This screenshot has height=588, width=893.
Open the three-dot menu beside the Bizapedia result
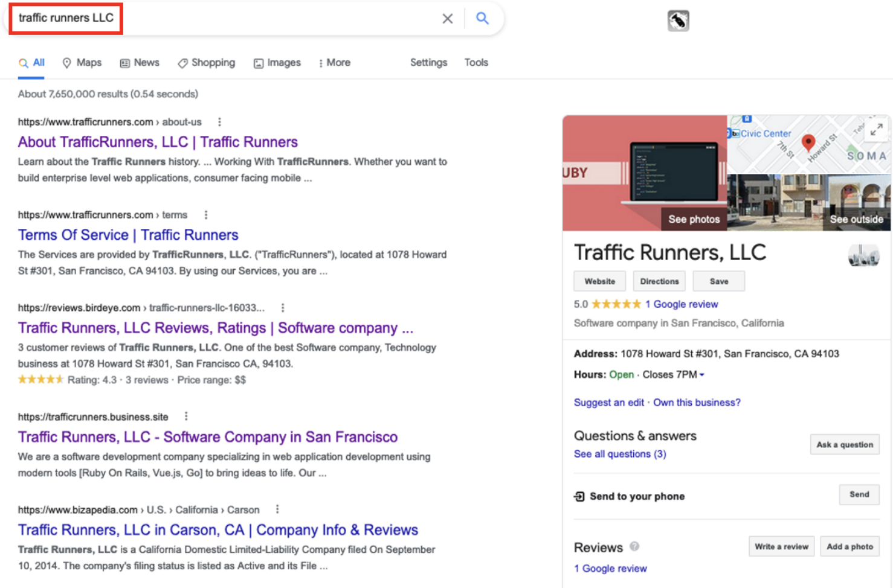click(277, 509)
